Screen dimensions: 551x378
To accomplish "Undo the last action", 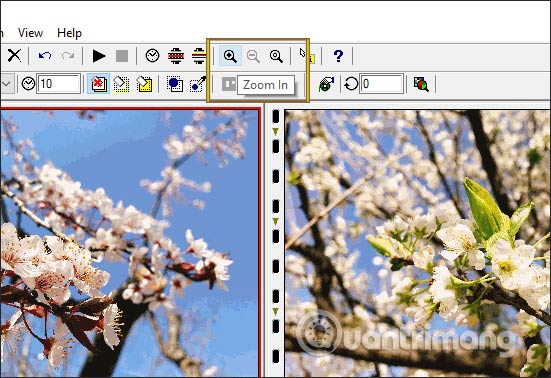I will click(45, 56).
